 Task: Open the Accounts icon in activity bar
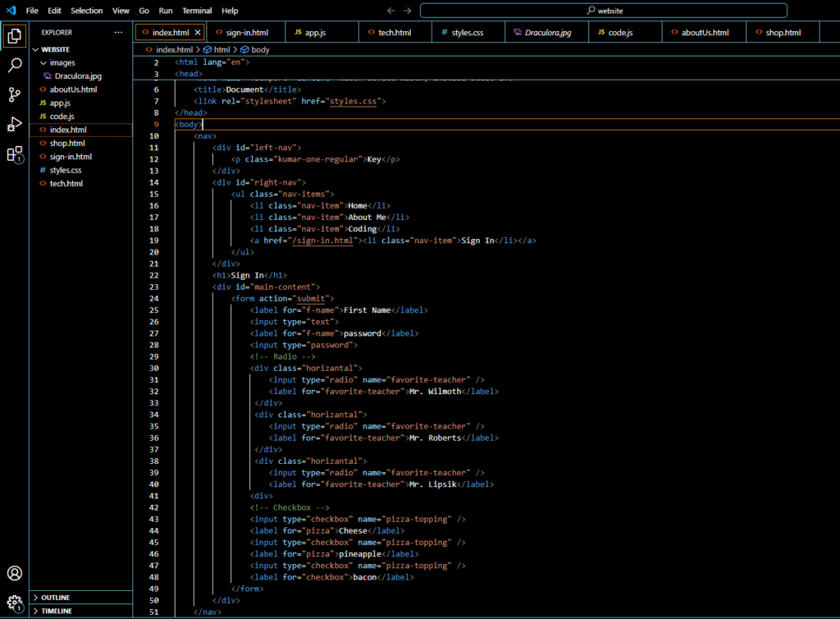14,573
